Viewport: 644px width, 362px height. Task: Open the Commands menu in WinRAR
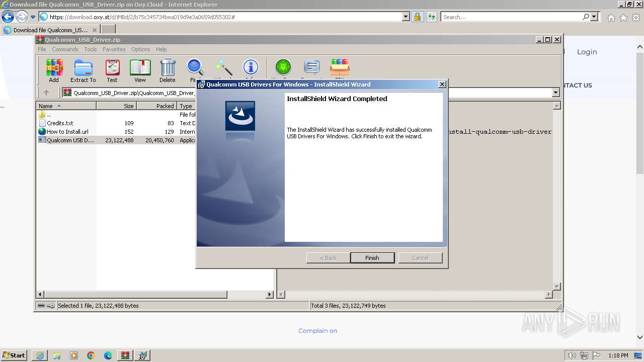pos(65,49)
